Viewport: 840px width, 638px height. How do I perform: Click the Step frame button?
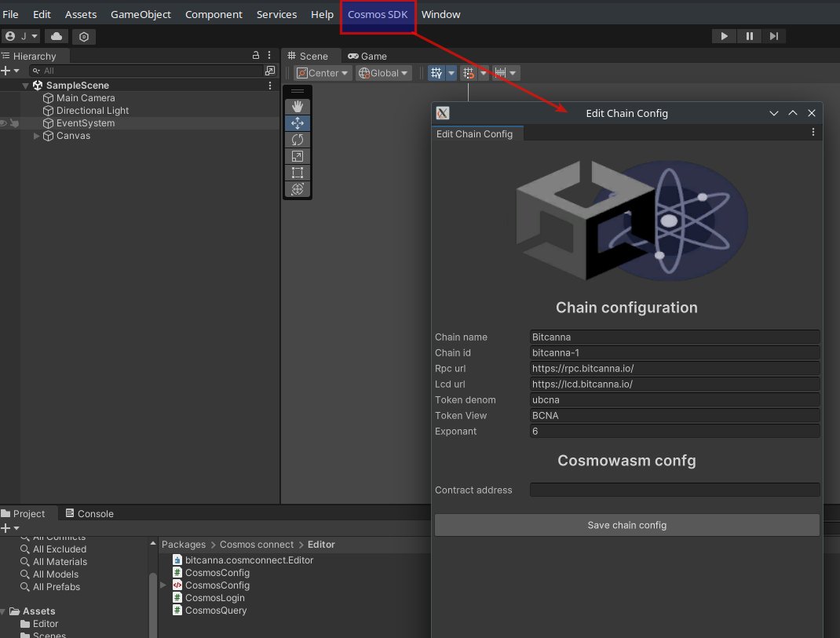(773, 36)
